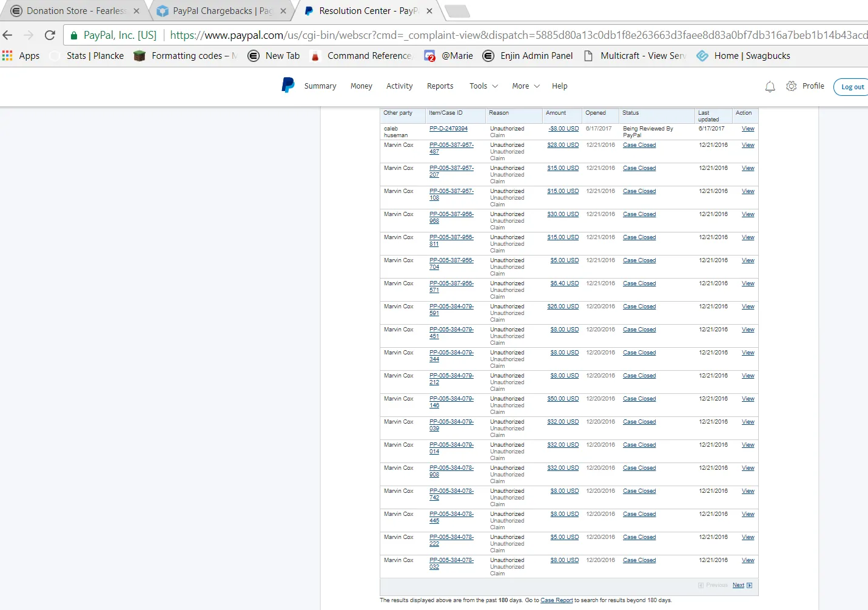The image size is (868, 610).
Task: Open the Home | Swagbucks bookmark
Action: [744, 56]
